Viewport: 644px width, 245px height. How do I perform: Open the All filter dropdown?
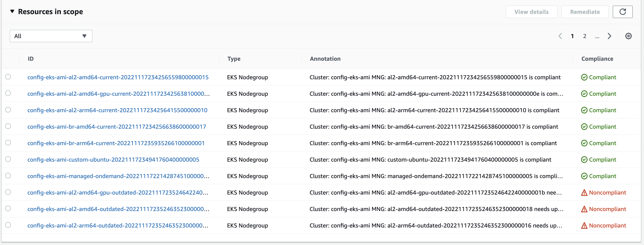coord(51,36)
